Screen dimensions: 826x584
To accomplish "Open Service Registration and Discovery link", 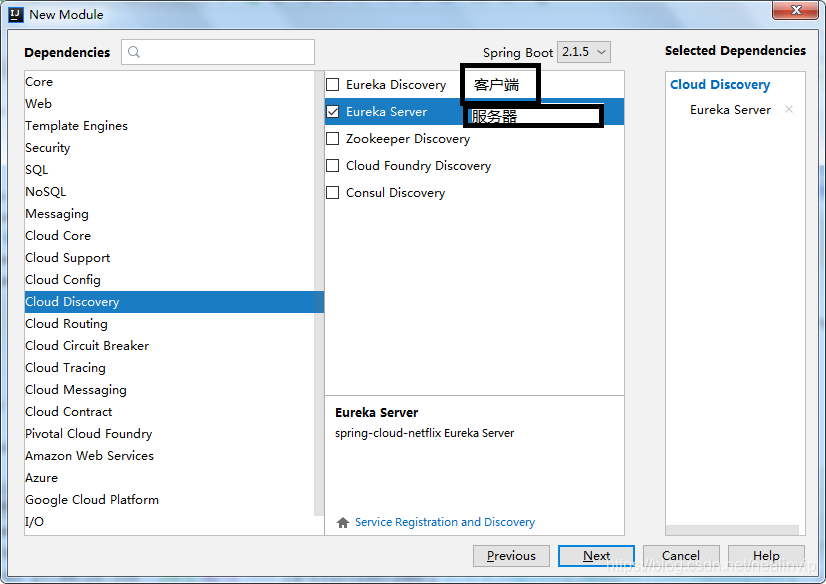I will coord(445,522).
